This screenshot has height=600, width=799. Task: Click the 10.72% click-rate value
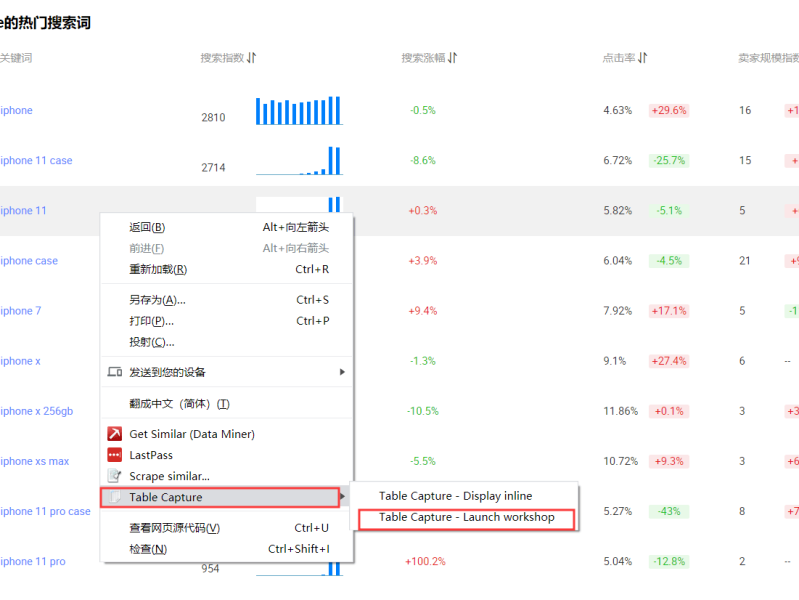pos(621,461)
